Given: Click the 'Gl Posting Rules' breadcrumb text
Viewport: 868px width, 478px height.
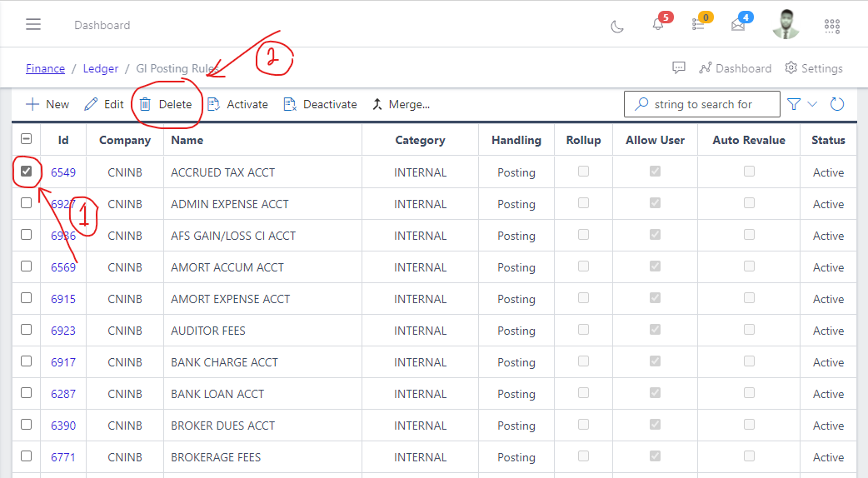Looking at the screenshot, I should [177, 68].
